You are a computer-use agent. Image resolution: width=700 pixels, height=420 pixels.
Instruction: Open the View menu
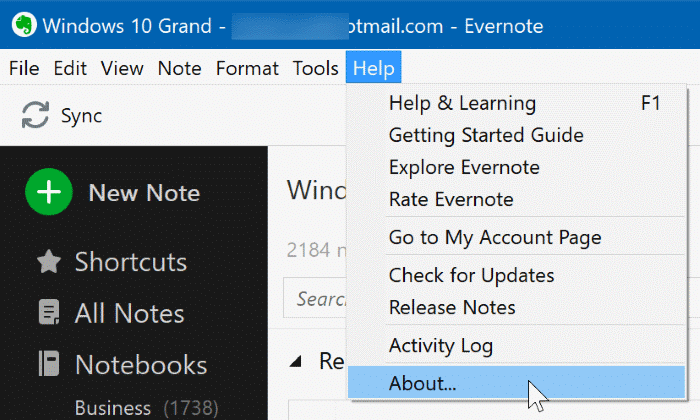122,68
